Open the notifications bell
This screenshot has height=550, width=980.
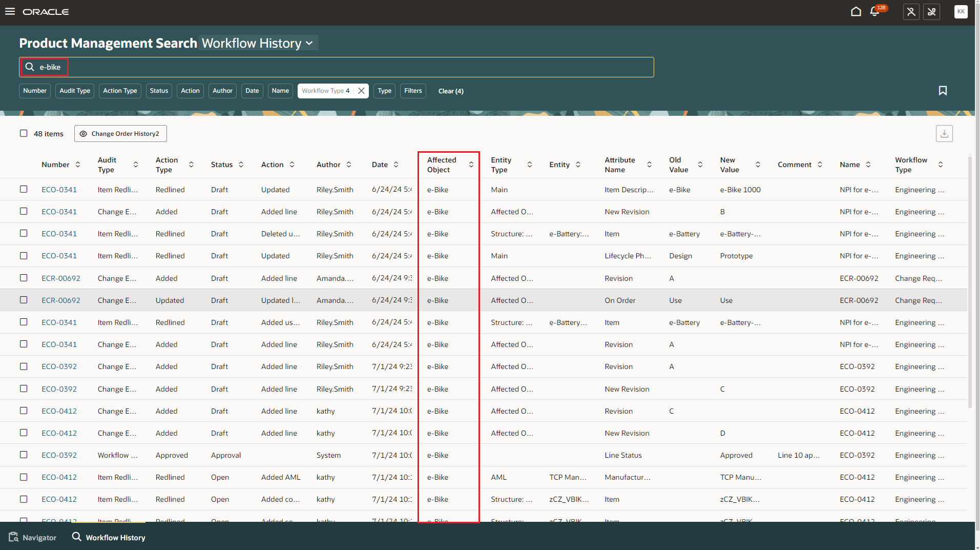point(875,11)
